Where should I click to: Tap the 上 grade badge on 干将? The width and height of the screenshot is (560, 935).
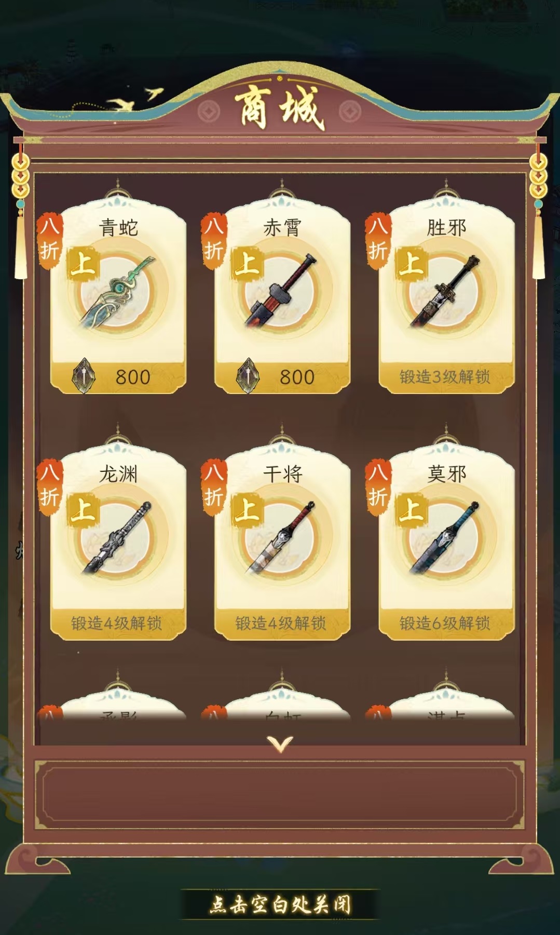[247, 508]
